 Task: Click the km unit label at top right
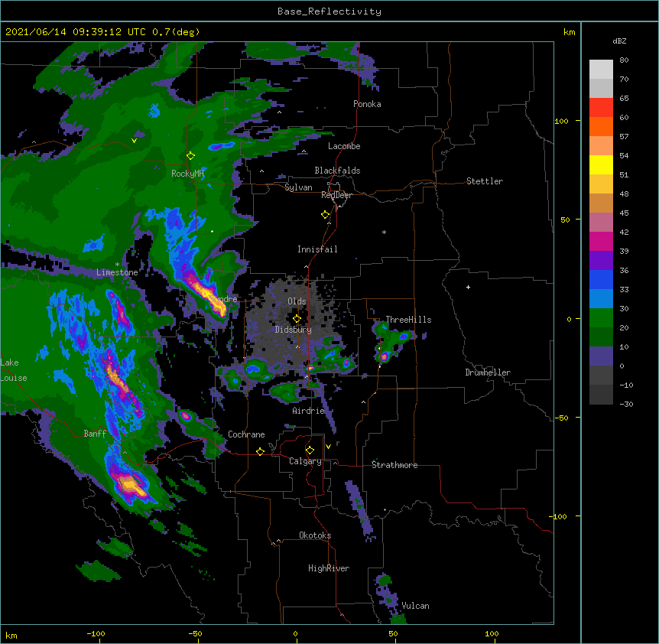569,32
